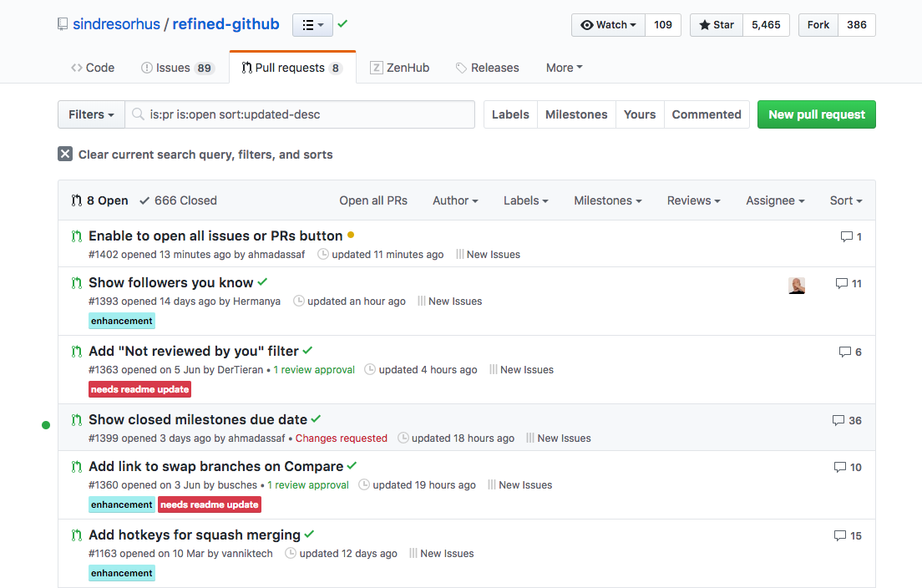Fork the repository

[818, 25]
